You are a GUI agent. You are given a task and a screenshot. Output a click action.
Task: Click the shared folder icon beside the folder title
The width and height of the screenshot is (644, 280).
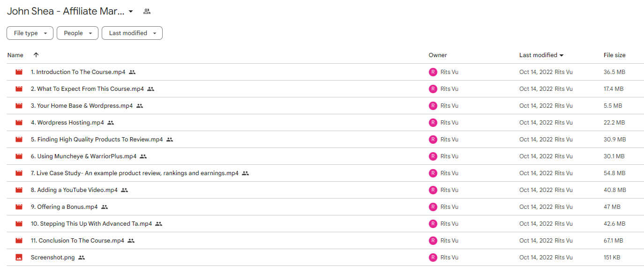coord(147,11)
